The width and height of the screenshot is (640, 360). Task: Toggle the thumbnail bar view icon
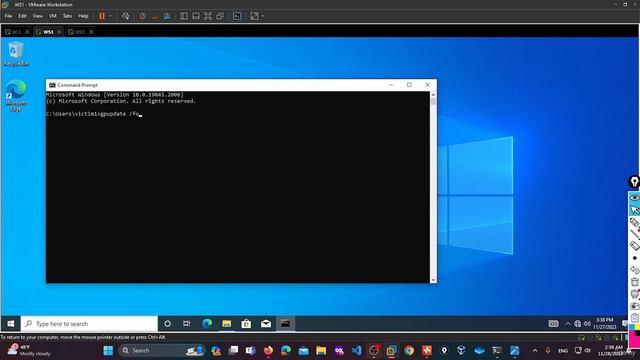pyautogui.click(x=196, y=16)
